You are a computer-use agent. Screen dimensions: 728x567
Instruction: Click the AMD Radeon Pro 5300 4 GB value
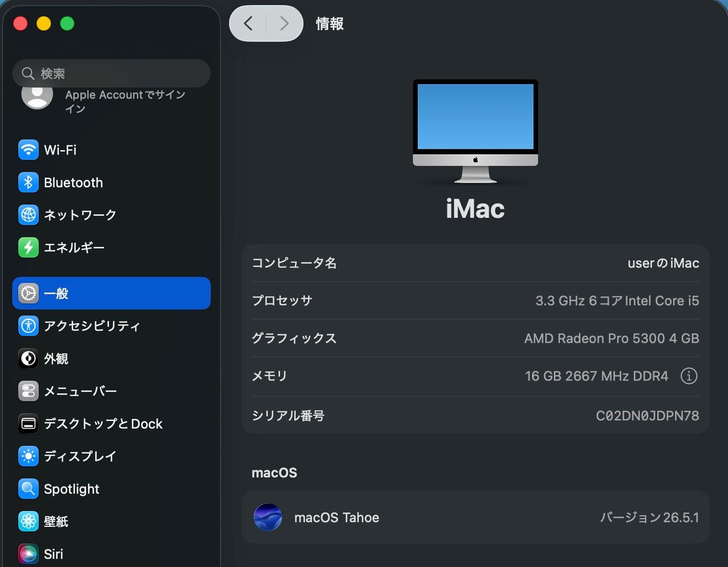(611, 338)
